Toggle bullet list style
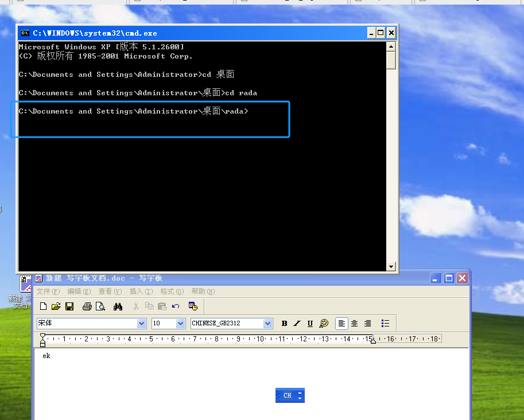 385,323
